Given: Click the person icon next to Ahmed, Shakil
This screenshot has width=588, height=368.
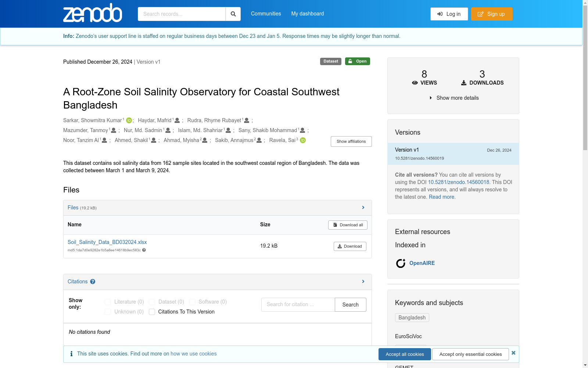Looking at the screenshot, I should pyautogui.click(x=154, y=140).
